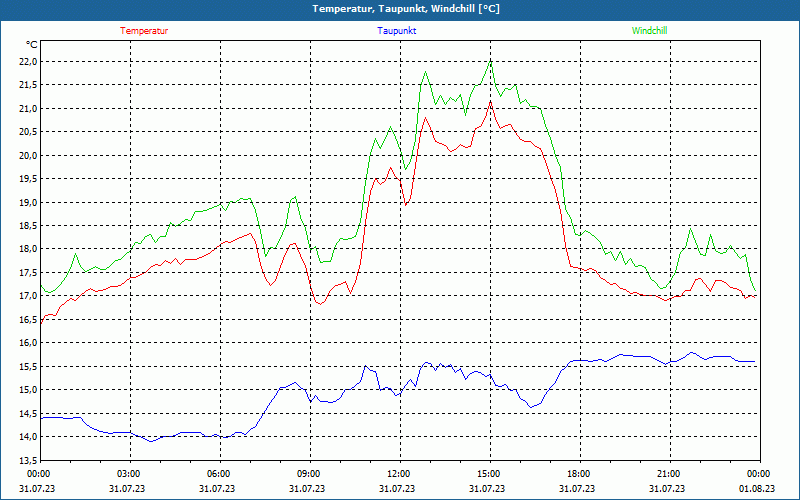Click the 09:00 time axis label
800x500 pixels.
tap(310, 474)
